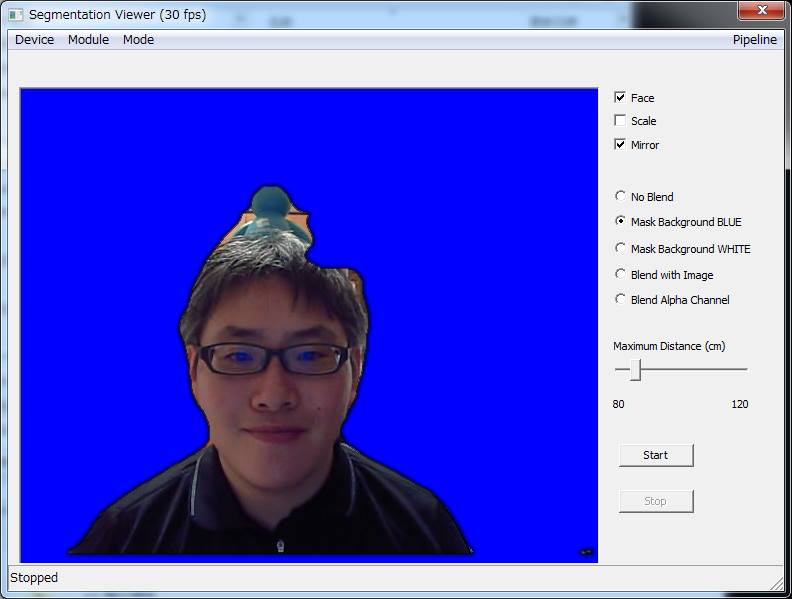Pick the Blend Alpha Channel option

(x=621, y=300)
